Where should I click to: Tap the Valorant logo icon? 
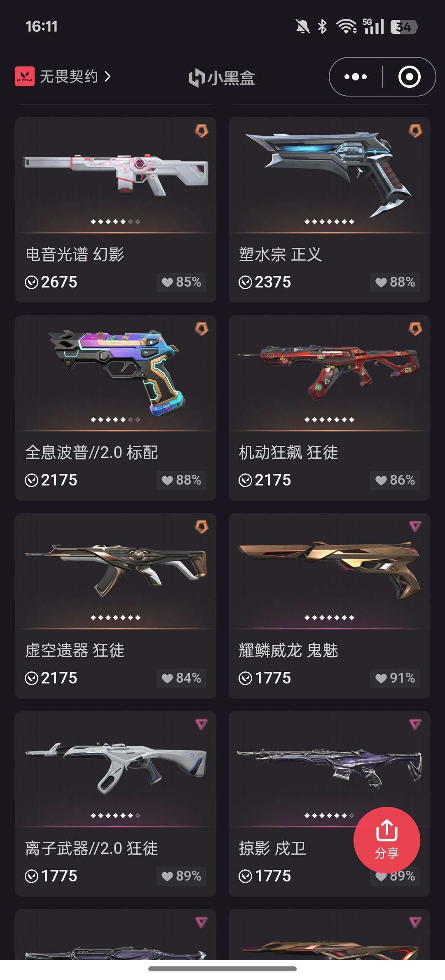25,76
